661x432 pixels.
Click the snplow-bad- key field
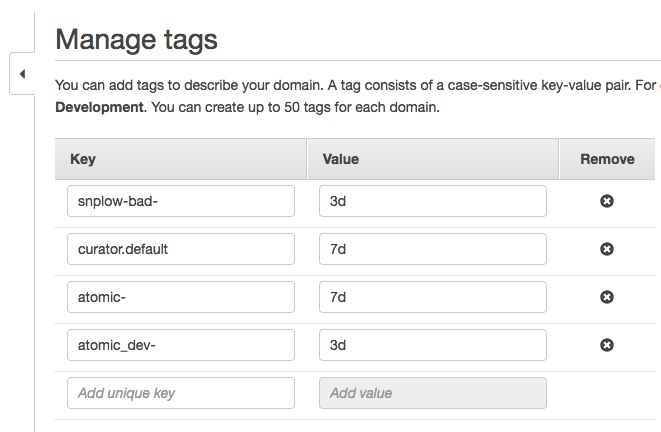[x=181, y=201]
